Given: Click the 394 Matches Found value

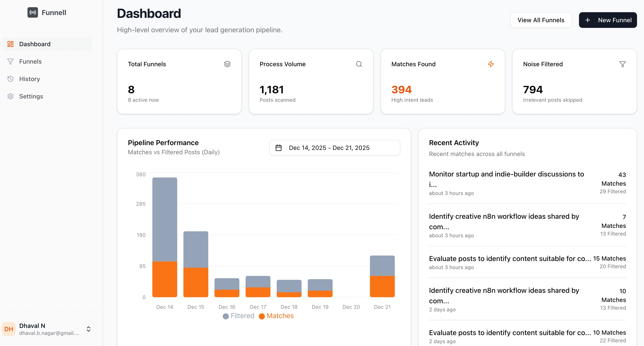Looking at the screenshot, I should click(401, 89).
